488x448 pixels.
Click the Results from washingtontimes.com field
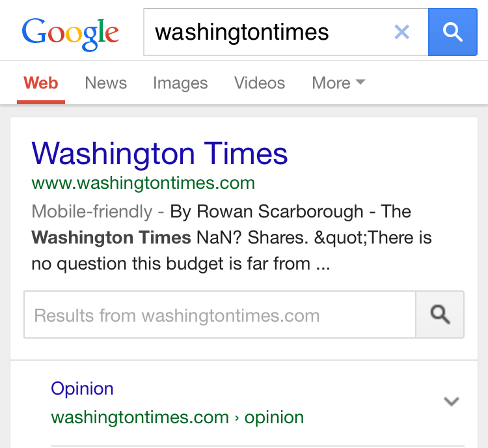pos(220,316)
